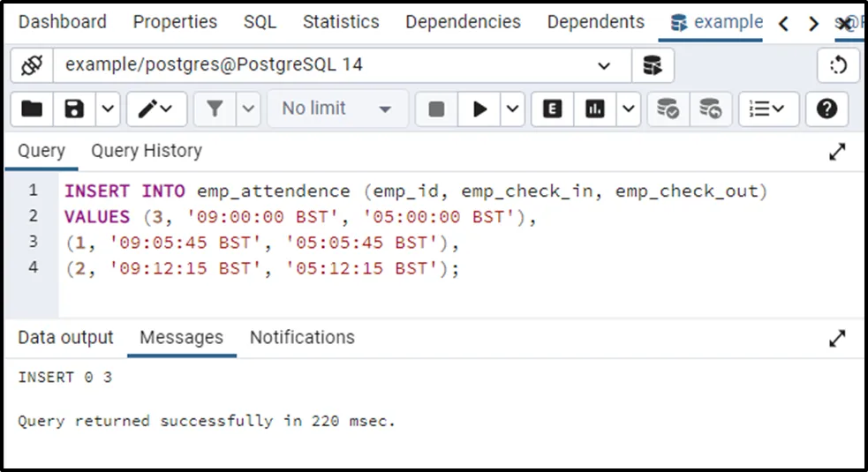This screenshot has width=868, height=472.
Task: Click the new connection database icon
Action: tap(653, 65)
